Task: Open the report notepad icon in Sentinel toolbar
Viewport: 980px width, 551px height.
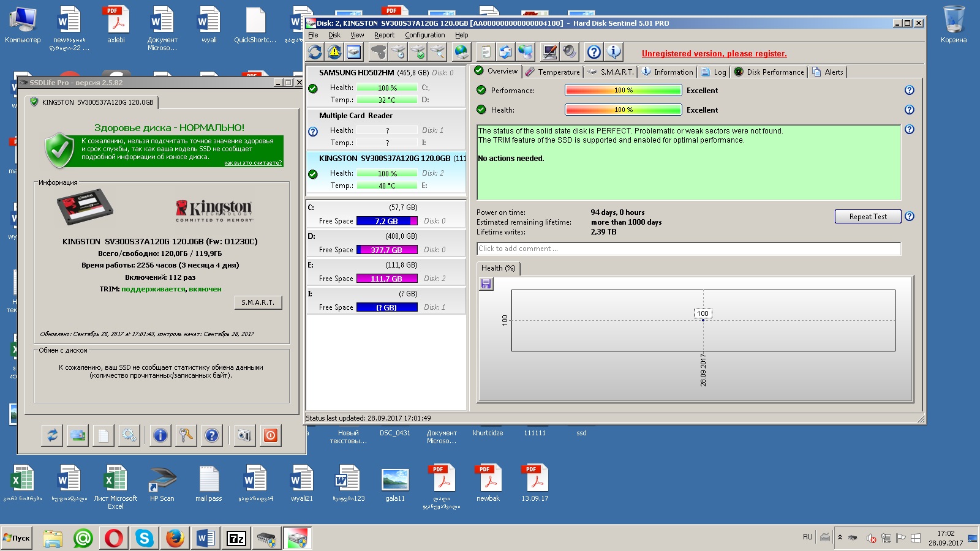Action: pyautogui.click(x=486, y=52)
